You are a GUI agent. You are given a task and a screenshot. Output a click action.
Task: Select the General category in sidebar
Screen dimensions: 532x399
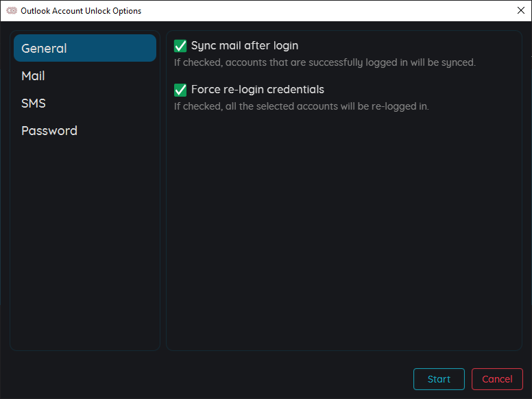85,48
